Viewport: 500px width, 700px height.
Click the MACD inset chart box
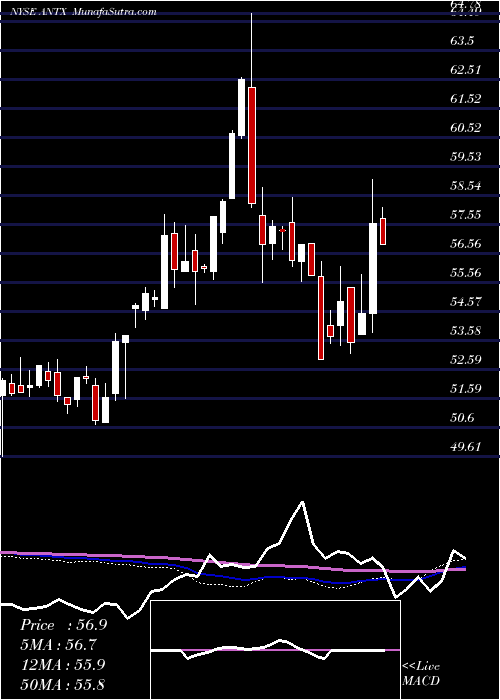[x=275, y=650]
